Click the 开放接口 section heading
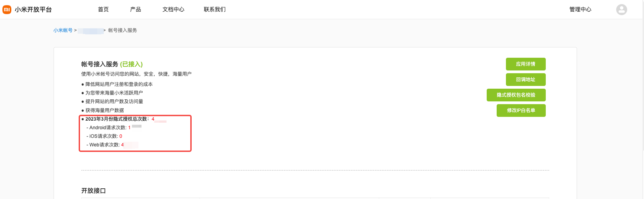 93,191
